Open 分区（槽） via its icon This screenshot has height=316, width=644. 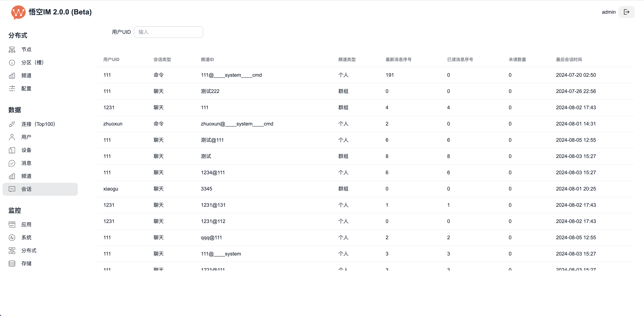[x=12, y=63]
